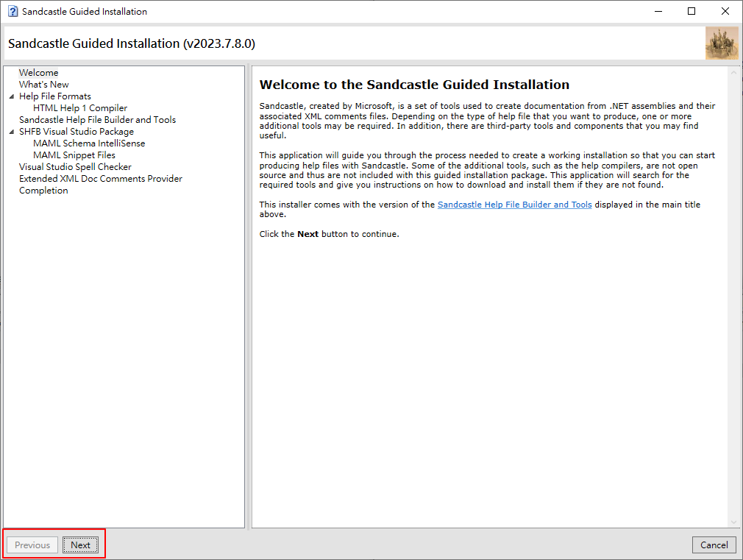Click the scroll-down arrow of content pane
This screenshot has width=743, height=560.
[733, 522]
